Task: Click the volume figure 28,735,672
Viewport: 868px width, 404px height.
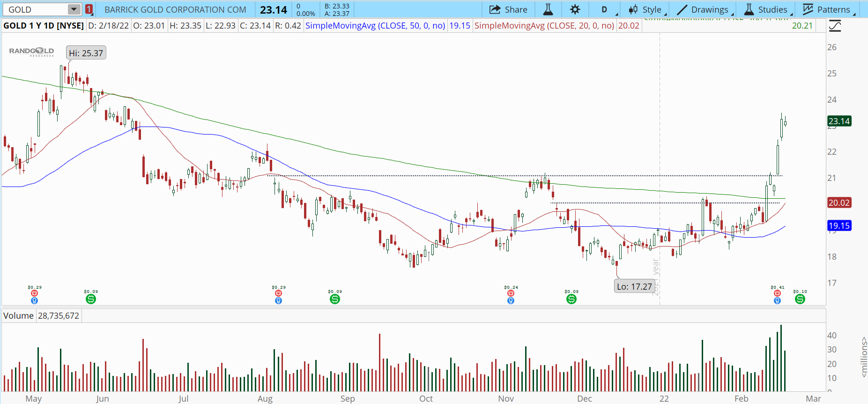Action: point(59,316)
